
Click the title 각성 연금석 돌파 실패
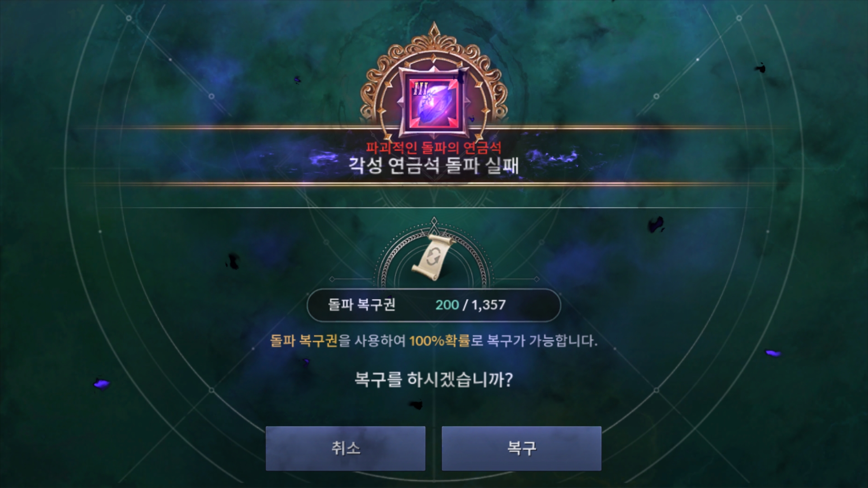(x=434, y=165)
